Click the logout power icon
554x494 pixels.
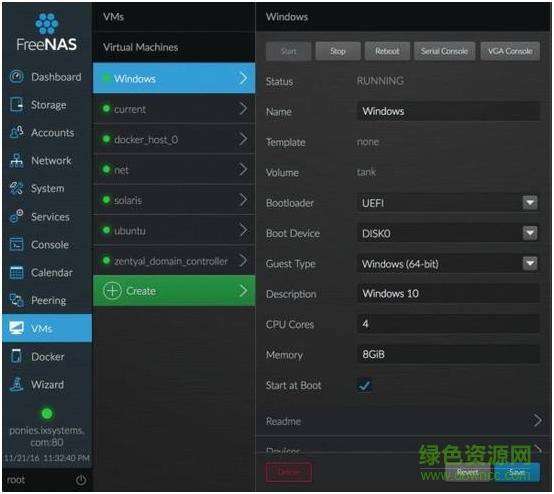point(81,480)
